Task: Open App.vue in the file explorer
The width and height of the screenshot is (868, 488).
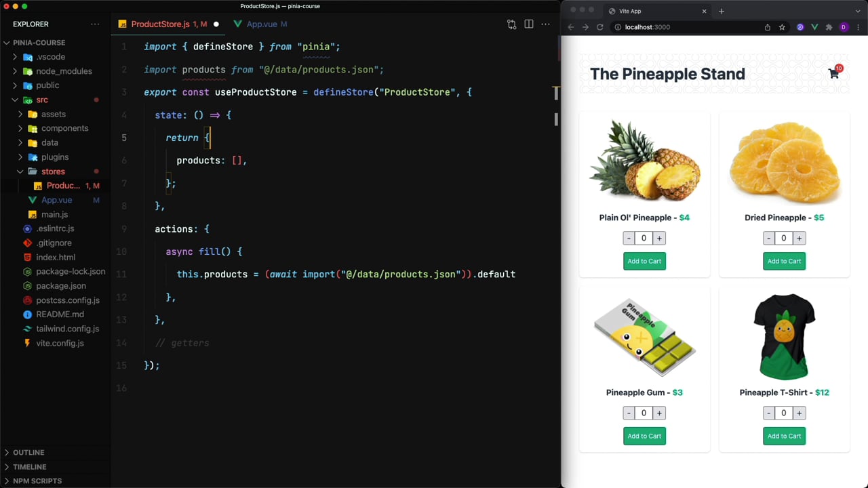Action: tap(56, 200)
